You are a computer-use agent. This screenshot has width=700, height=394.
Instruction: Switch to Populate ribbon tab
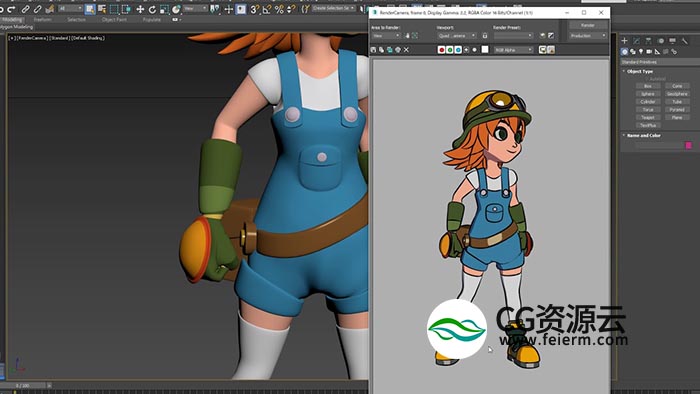[x=151, y=20]
